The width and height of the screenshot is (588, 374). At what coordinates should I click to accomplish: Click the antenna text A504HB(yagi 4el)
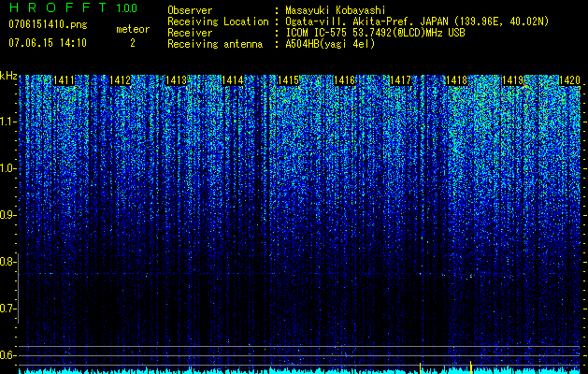click(x=330, y=44)
